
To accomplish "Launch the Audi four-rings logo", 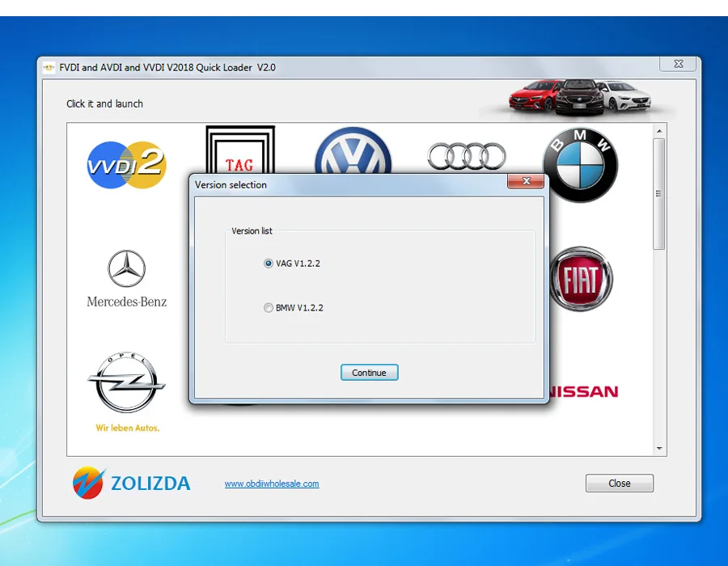I will [466, 156].
